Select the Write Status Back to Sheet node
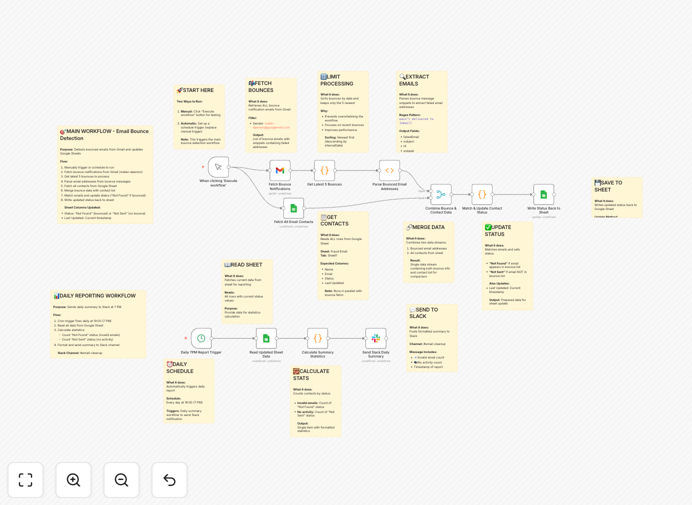 tap(544, 195)
